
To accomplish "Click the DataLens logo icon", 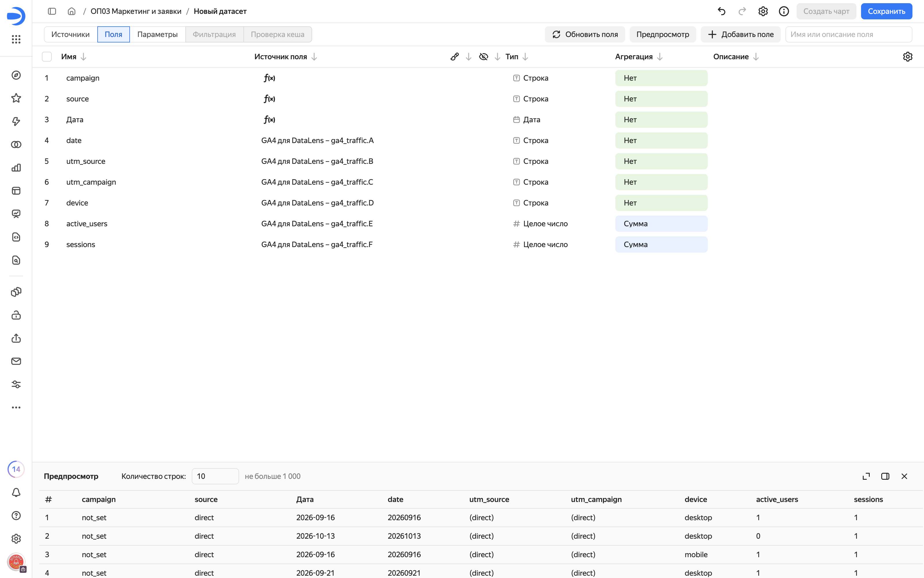I will [x=16, y=16].
